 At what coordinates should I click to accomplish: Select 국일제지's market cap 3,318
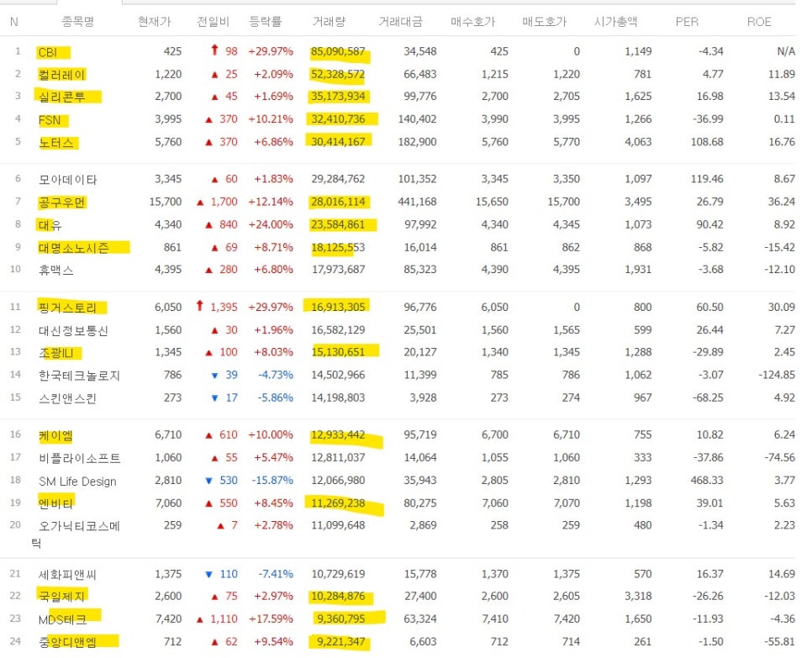[638, 597]
